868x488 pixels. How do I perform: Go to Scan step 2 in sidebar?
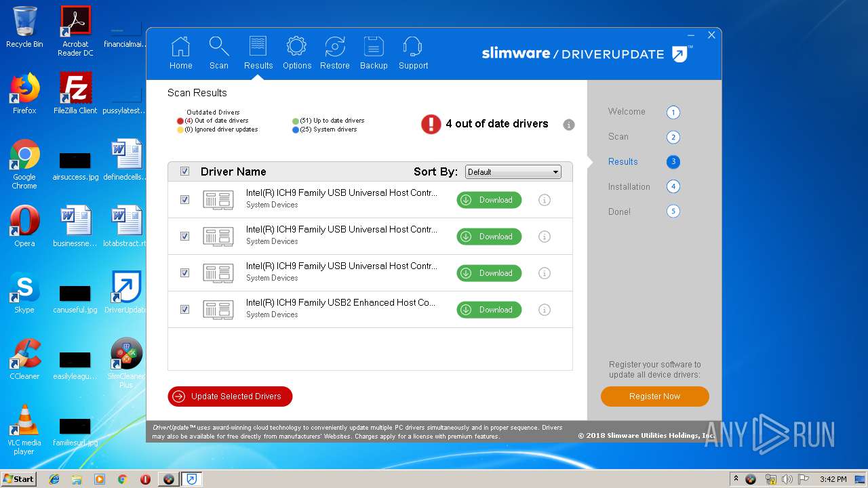(x=643, y=137)
